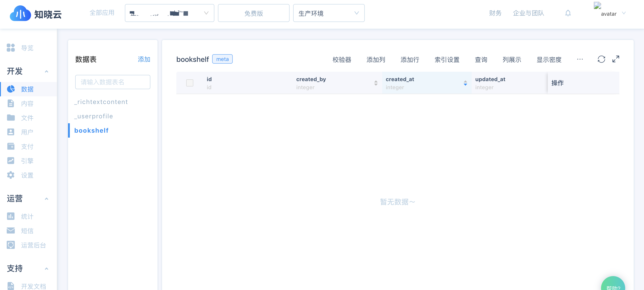The image size is (644, 290).
Task: Click the bookshelf table search input field
Action: click(x=113, y=82)
